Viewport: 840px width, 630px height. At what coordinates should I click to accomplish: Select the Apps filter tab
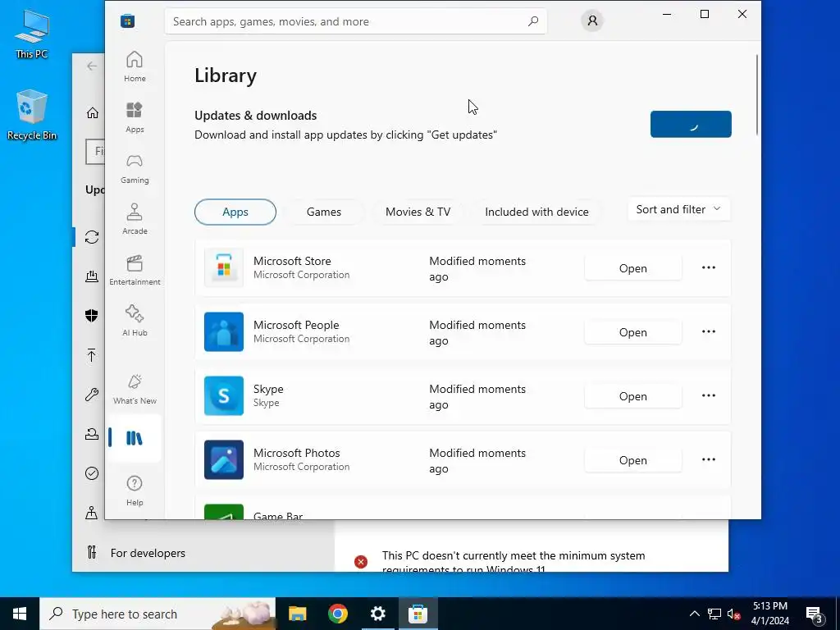click(x=235, y=212)
